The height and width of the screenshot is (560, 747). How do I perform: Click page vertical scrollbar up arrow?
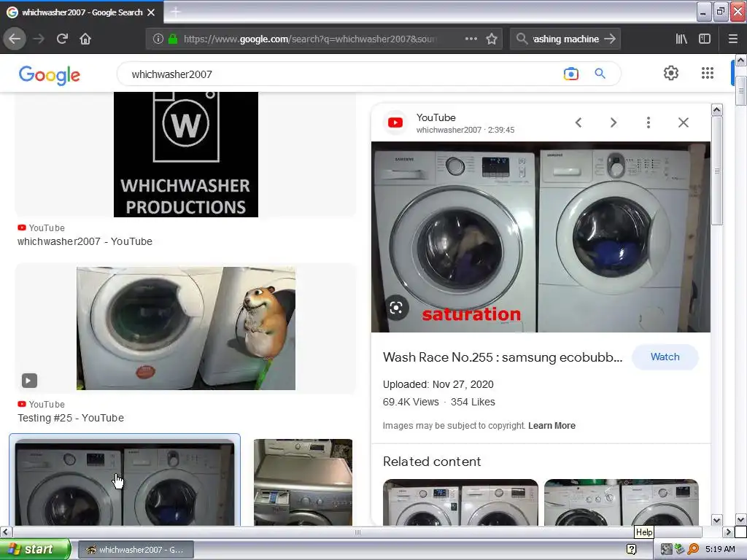741,61
